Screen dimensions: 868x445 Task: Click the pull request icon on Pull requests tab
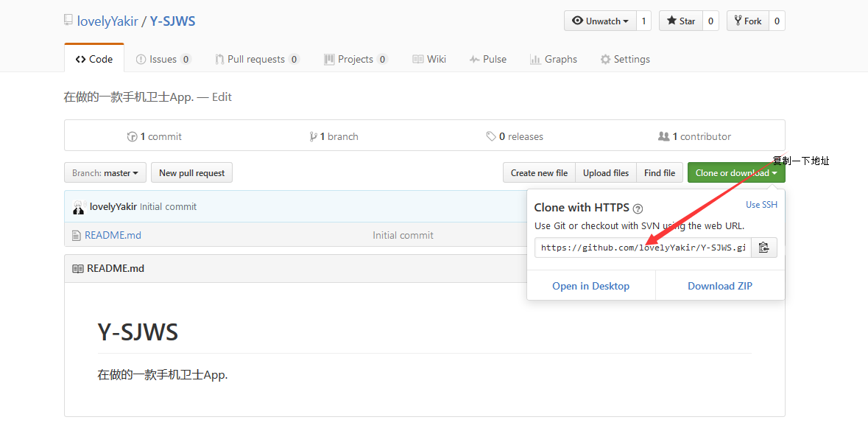click(x=220, y=59)
